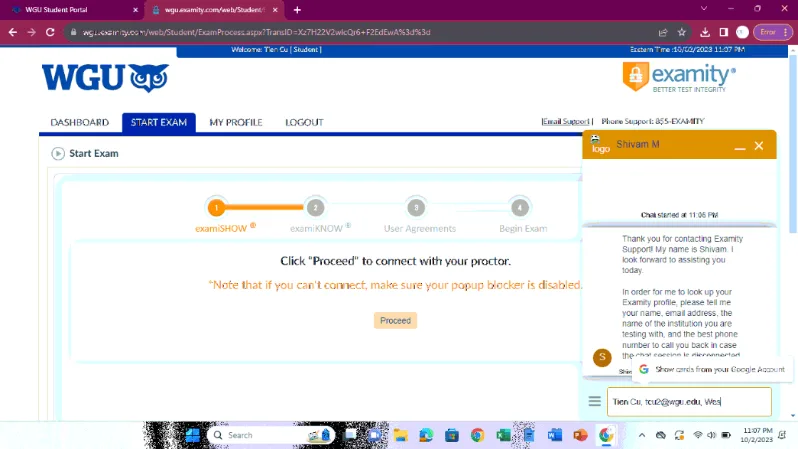
Task: Click the User Agreements step 3 circle
Action: tap(416, 208)
